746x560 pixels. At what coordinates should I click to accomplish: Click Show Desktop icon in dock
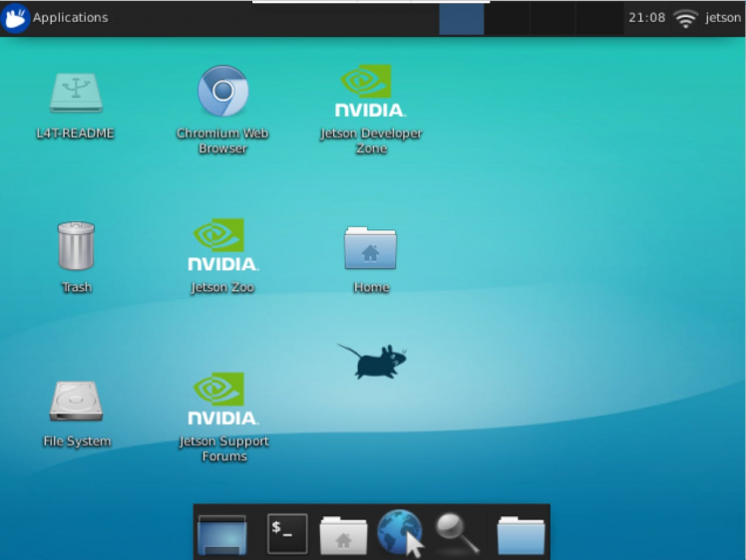pyautogui.click(x=222, y=534)
